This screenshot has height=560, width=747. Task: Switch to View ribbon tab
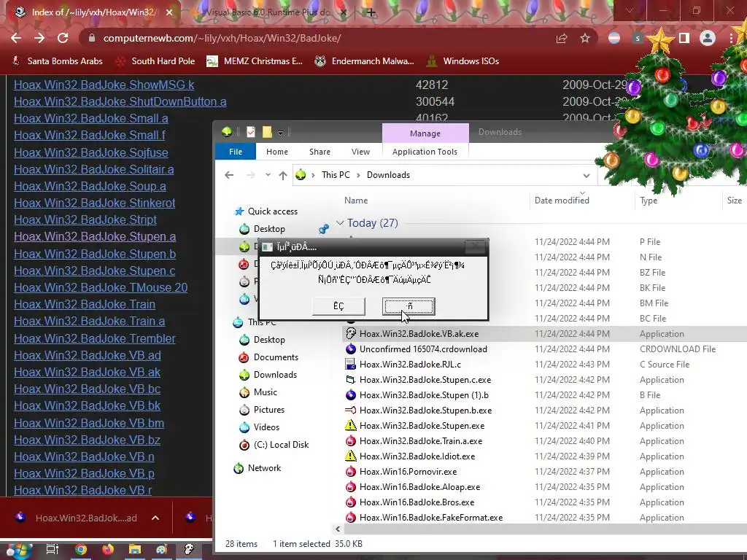360,152
